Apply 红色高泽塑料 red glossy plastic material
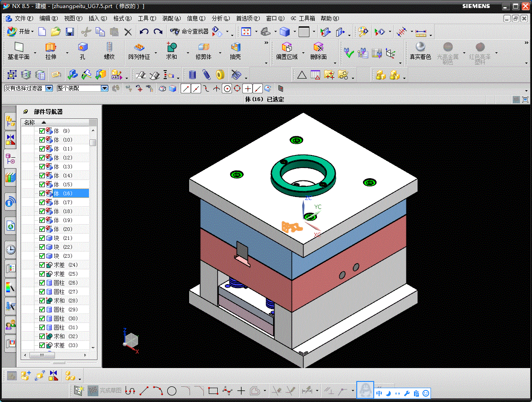The width and height of the screenshot is (532, 402). coord(480,53)
